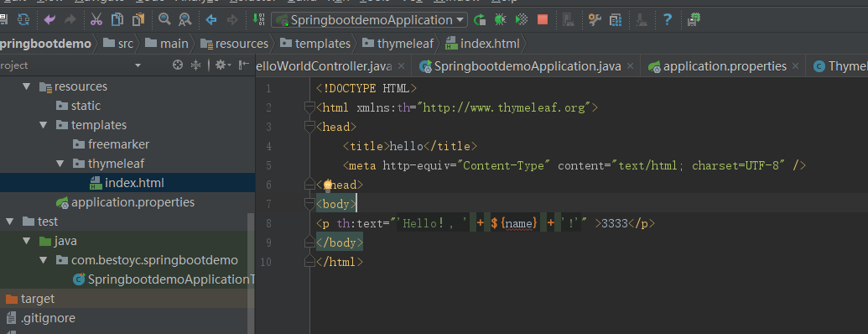This screenshot has height=334, width=868.
Task: Navigate Forward using the gray right arrow
Action: click(x=232, y=20)
